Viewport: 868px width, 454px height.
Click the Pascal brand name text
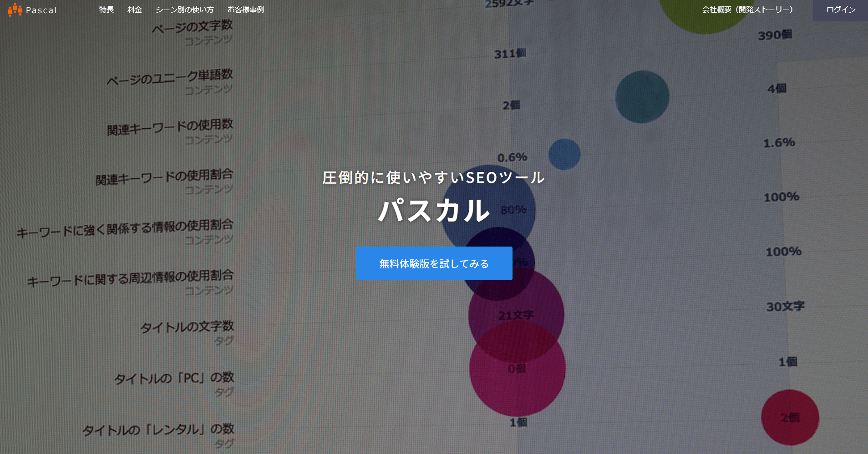41,10
